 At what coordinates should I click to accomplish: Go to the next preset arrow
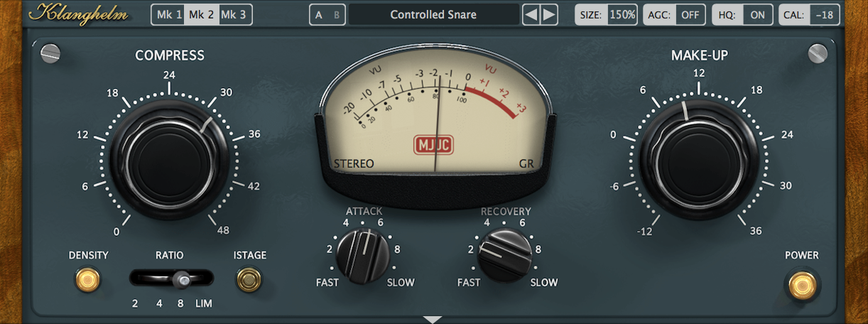point(549,15)
